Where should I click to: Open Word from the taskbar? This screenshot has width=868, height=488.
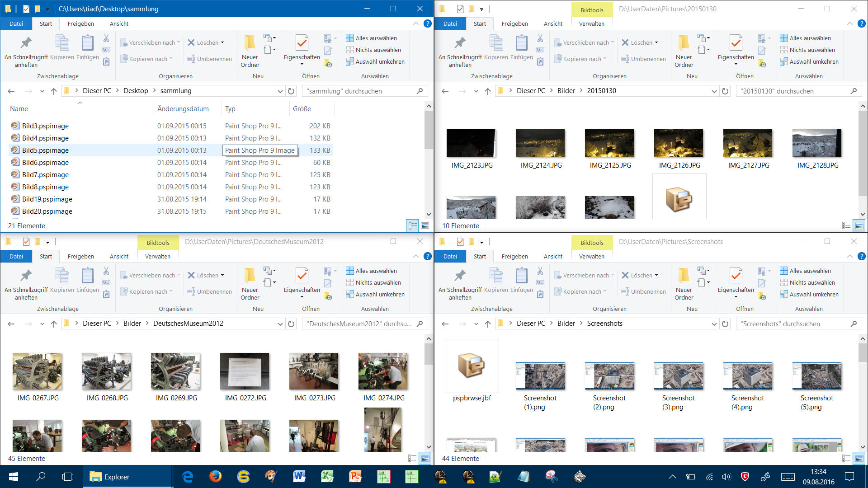click(299, 476)
